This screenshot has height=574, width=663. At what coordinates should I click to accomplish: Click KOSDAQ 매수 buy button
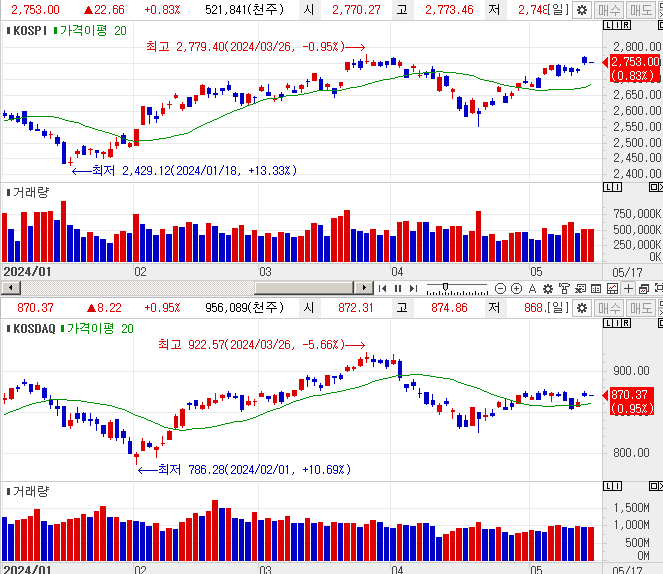click(x=609, y=308)
